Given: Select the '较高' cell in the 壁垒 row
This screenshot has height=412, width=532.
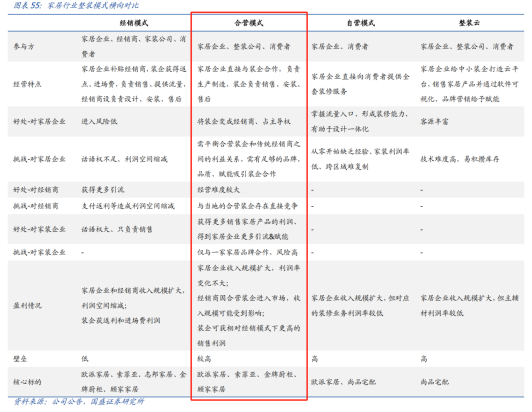Looking at the screenshot, I should pyautogui.click(x=204, y=359).
